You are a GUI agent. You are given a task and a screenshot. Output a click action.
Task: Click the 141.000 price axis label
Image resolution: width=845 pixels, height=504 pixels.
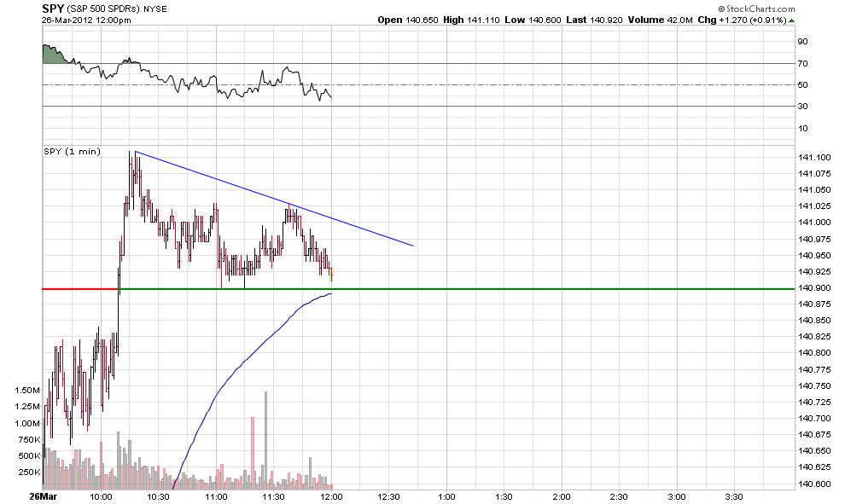click(x=814, y=222)
